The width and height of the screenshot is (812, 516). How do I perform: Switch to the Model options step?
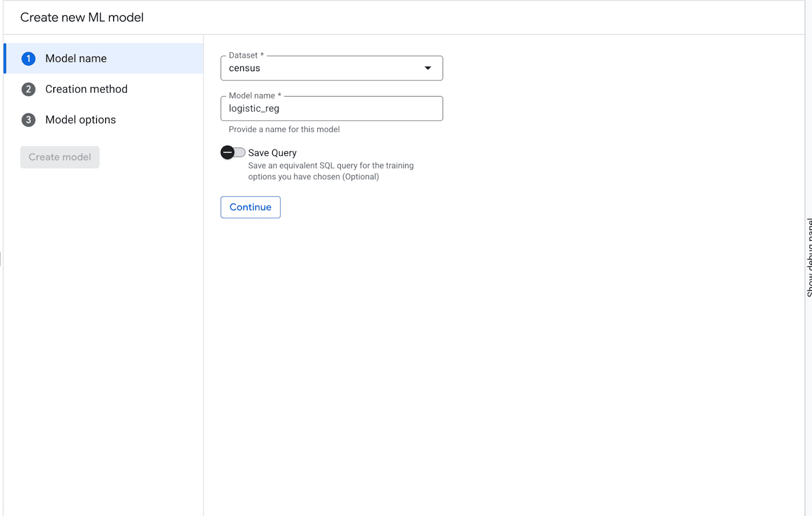(x=80, y=120)
